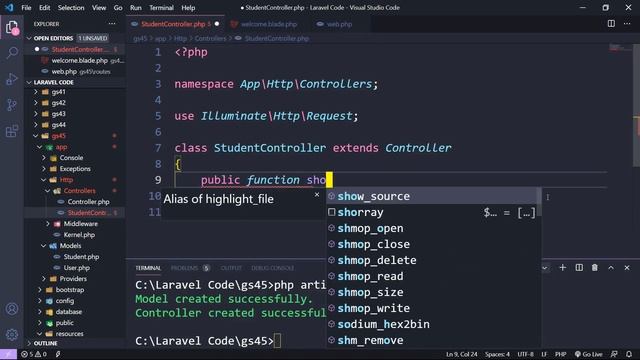Viewport: 640px width, 360px height.
Task: Collapse the Laravel Code section
Action: pos(29,82)
